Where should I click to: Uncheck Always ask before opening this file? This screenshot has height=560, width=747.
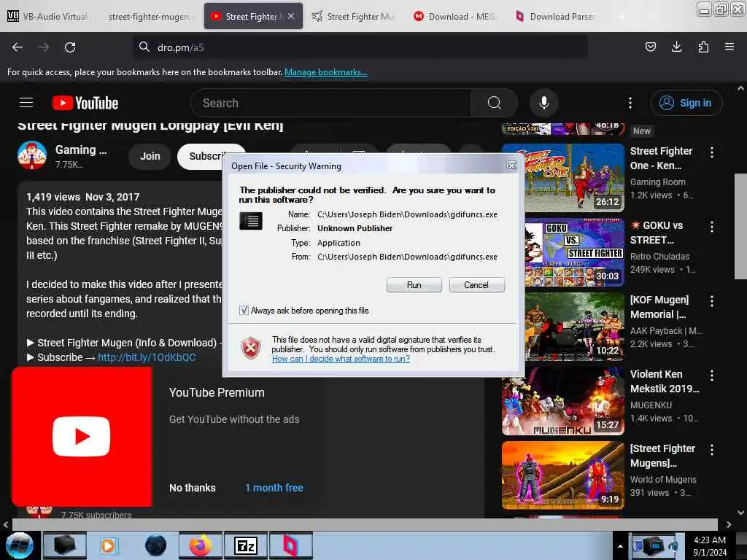244,311
